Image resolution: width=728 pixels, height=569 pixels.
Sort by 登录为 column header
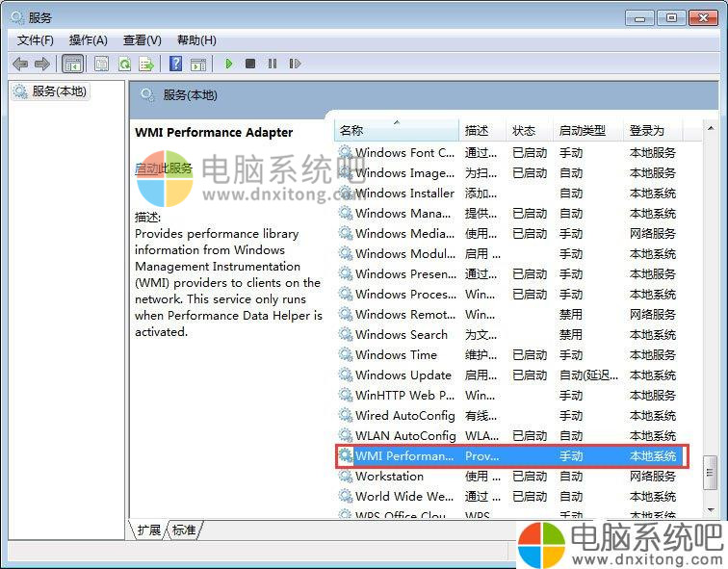[x=653, y=130]
